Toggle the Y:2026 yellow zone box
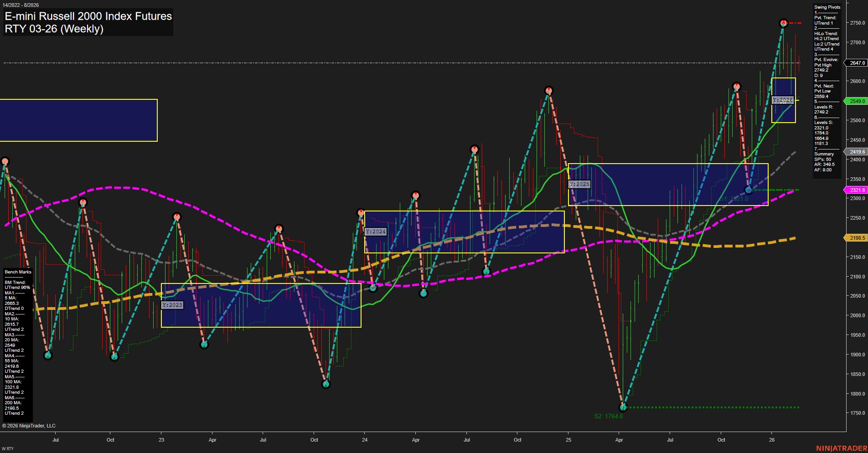The image size is (868, 453). [x=783, y=99]
